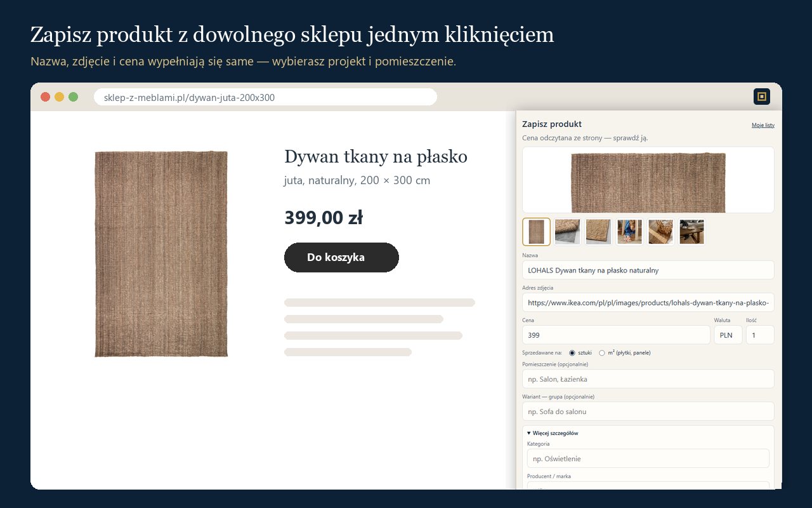The height and width of the screenshot is (508, 812).
Task: Click the green window maximize dot
Action: (x=73, y=97)
